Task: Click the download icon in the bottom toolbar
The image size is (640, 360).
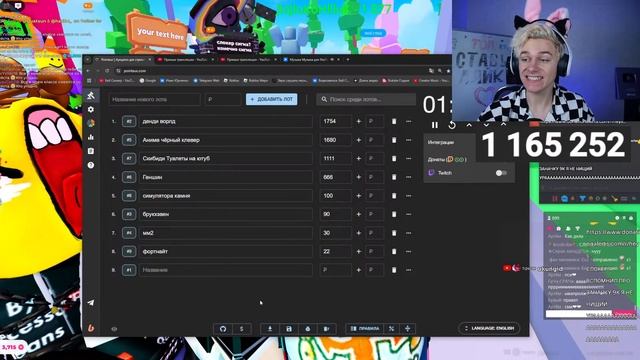Action: click(270, 329)
